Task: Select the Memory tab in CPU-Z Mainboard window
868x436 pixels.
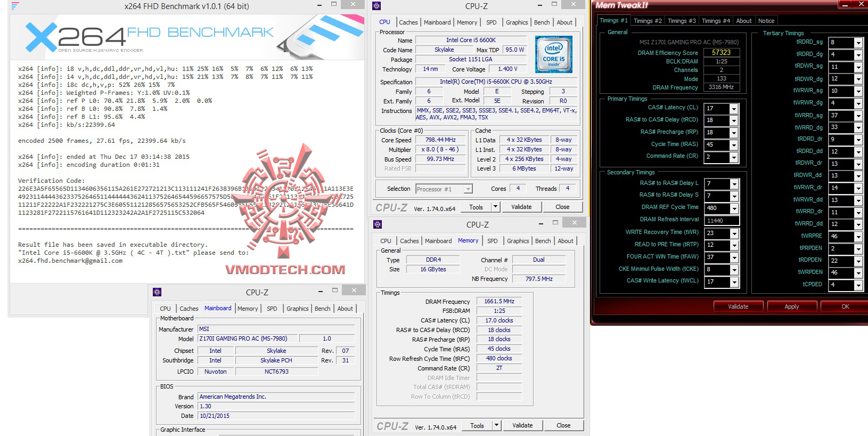Action: (x=248, y=309)
